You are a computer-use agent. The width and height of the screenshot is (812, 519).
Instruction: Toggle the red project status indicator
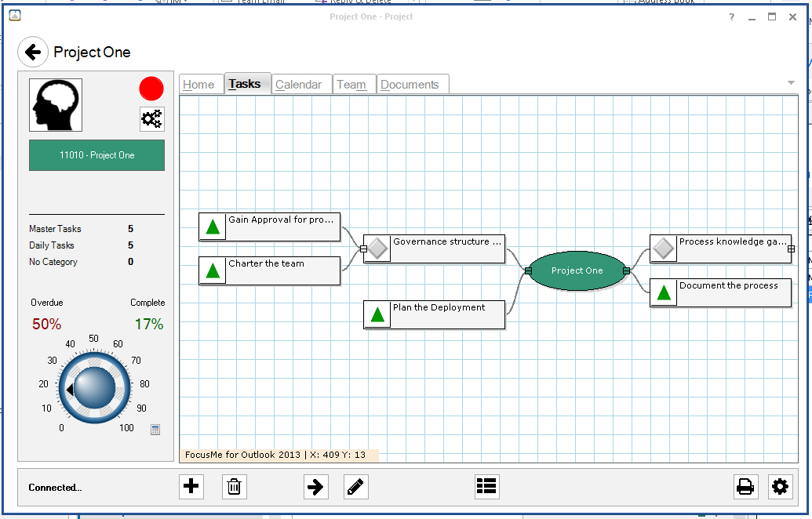[151, 89]
